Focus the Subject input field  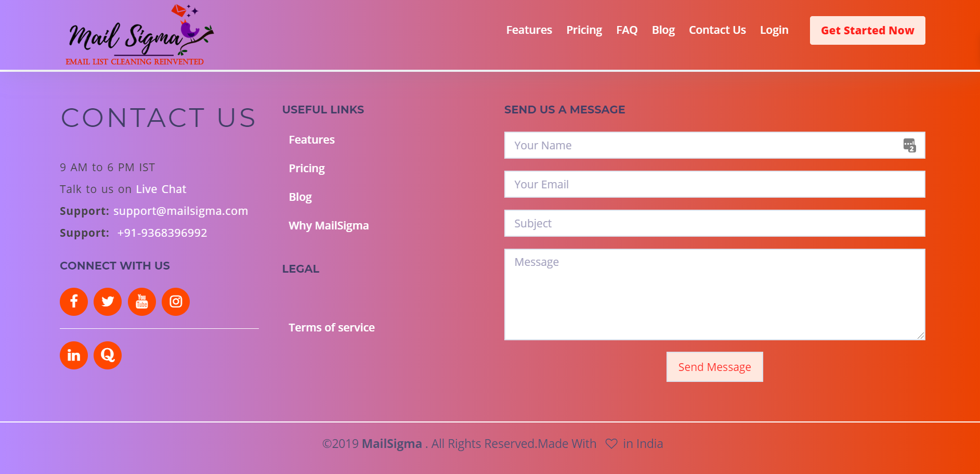point(715,223)
